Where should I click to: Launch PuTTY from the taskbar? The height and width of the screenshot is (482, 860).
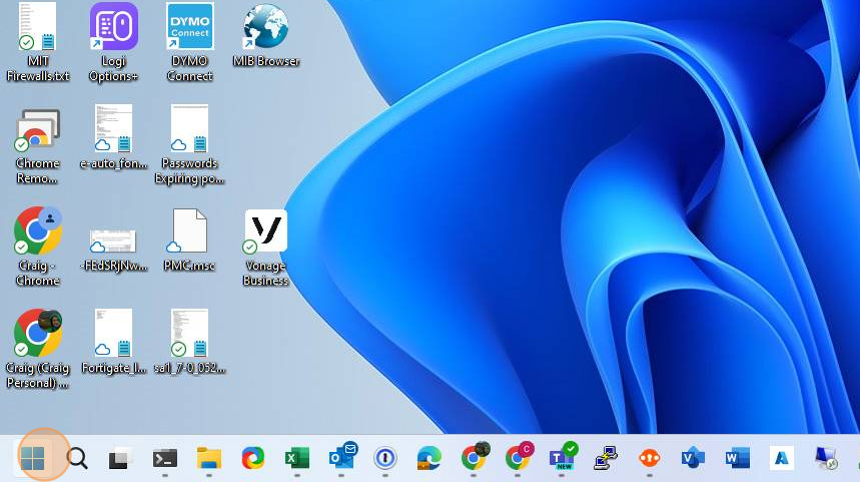[x=606, y=458]
